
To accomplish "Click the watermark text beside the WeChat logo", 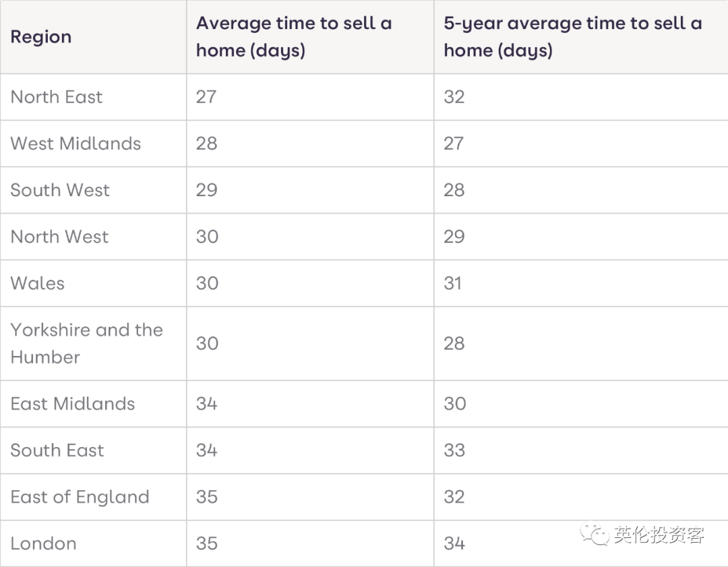I will 659,535.
